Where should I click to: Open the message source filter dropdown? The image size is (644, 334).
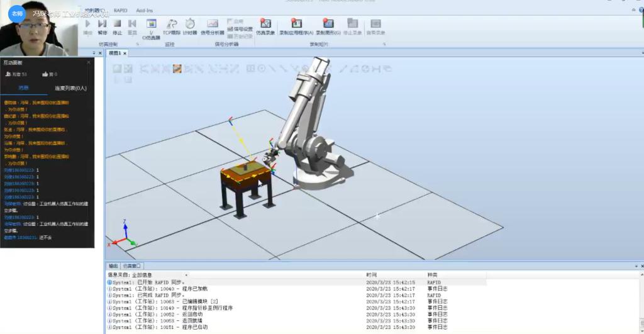click(x=186, y=275)
